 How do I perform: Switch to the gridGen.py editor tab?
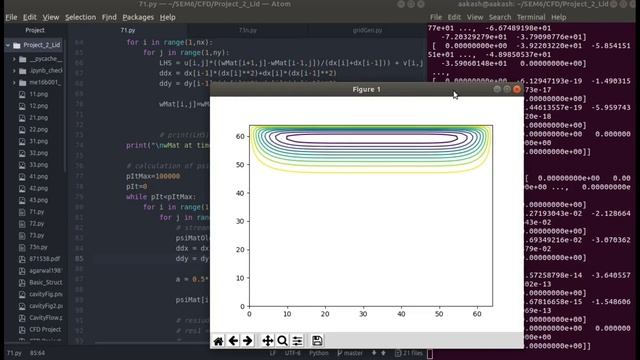367,30
